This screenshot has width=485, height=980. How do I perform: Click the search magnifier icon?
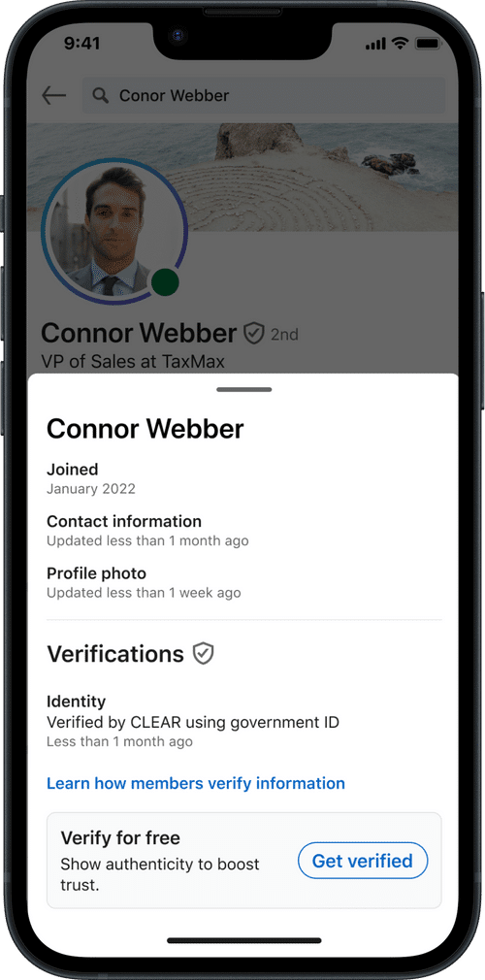[100, 95]
